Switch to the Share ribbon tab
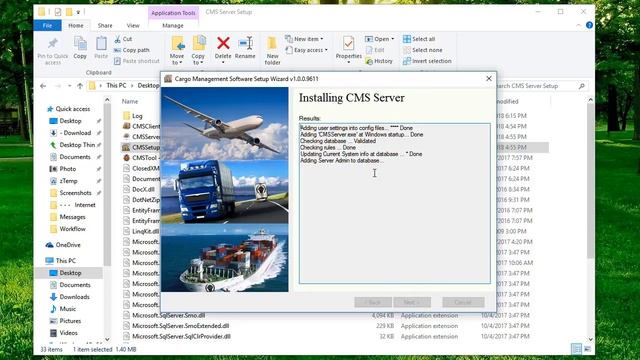This screenshot has height=360, width=640. click(x=105, y=25)
